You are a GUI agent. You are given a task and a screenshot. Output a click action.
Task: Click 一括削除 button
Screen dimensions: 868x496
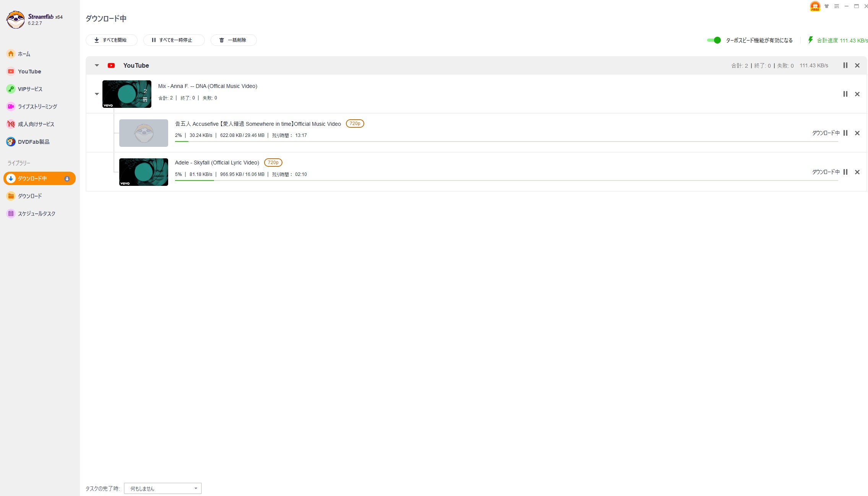point(234,40)
